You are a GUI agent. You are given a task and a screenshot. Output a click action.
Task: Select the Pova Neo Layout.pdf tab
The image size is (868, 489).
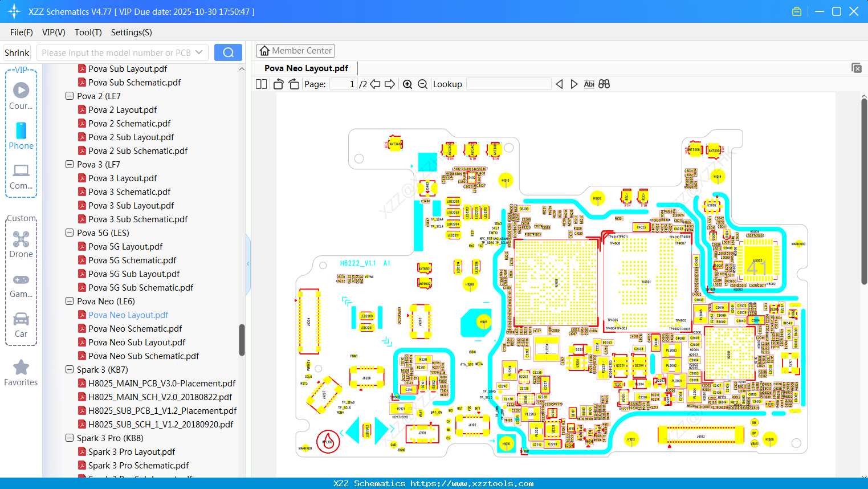[306, 68]
